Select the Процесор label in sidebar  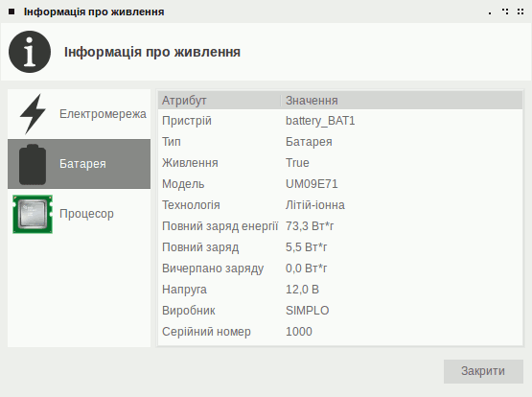click(86, 214)
